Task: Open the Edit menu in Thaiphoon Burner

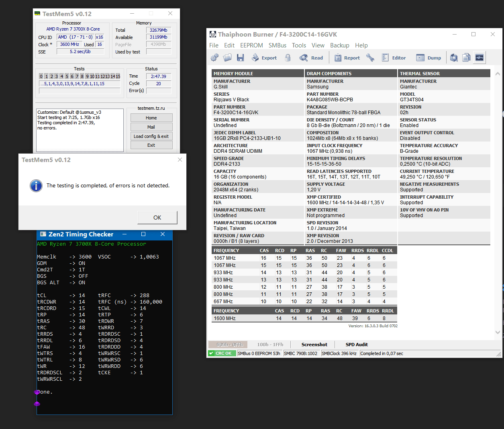Action: (229, 45)
